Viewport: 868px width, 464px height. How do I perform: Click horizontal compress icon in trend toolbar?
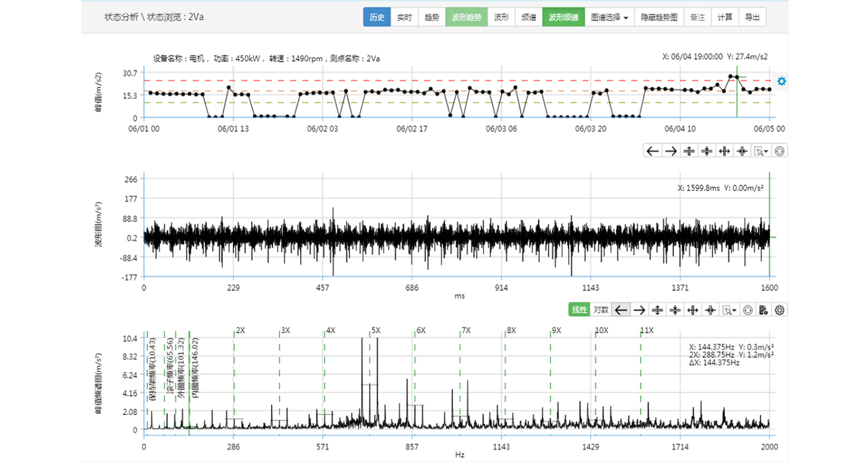tap(742, 151)
